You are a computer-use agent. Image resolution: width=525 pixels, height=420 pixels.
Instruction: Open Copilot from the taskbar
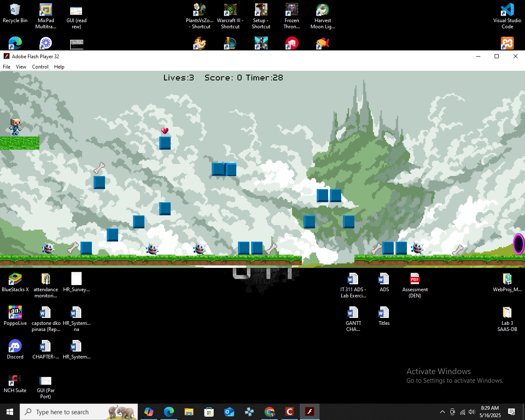(x=149, y=412)
